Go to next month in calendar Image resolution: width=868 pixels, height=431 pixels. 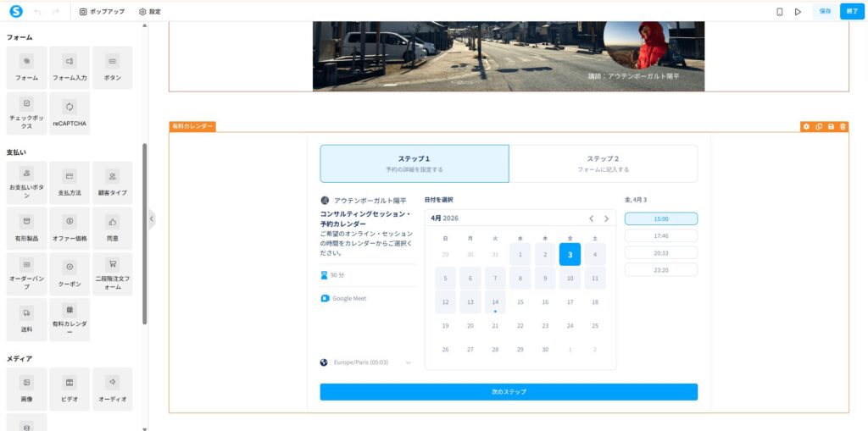click(606, 218)
